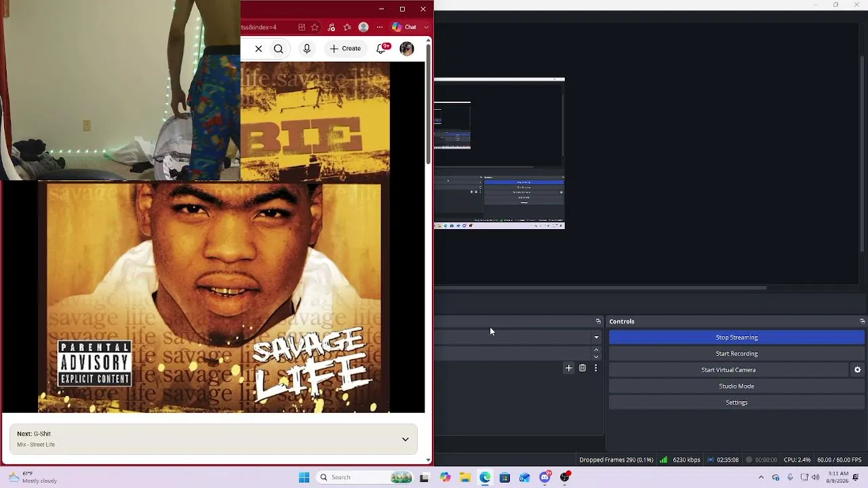
Task: Delete with the OBS trash can icon
Action: (583, 368)
